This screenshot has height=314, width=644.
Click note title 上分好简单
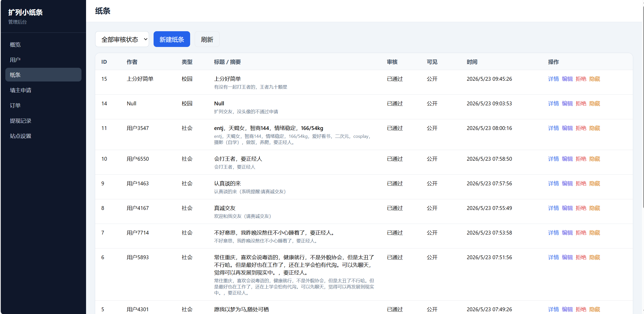tap(227, 79)
